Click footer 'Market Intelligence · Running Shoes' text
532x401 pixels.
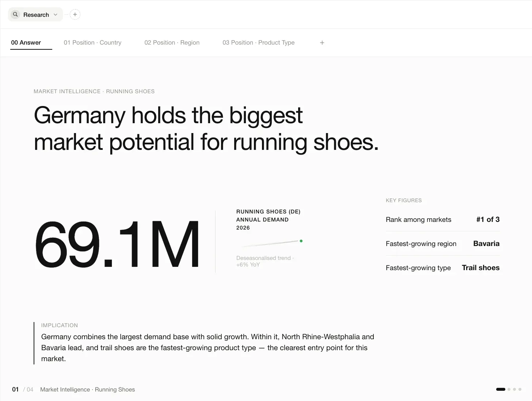click(x=87, y=390)
